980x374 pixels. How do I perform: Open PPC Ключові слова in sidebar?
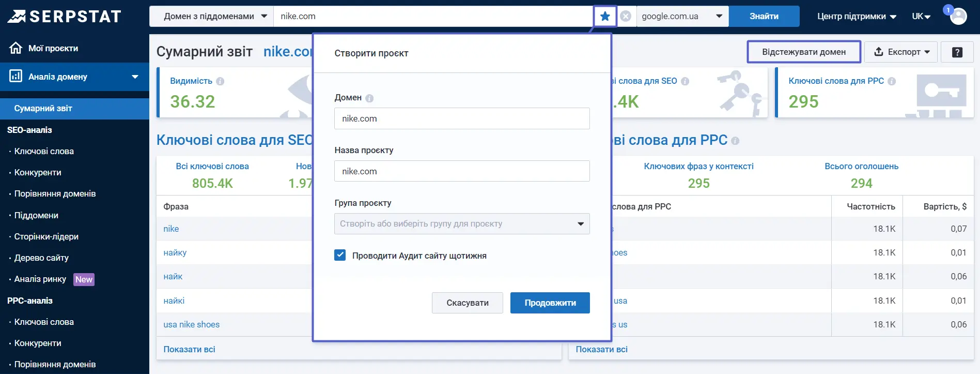pyautogui.click(x=44, y=322)
